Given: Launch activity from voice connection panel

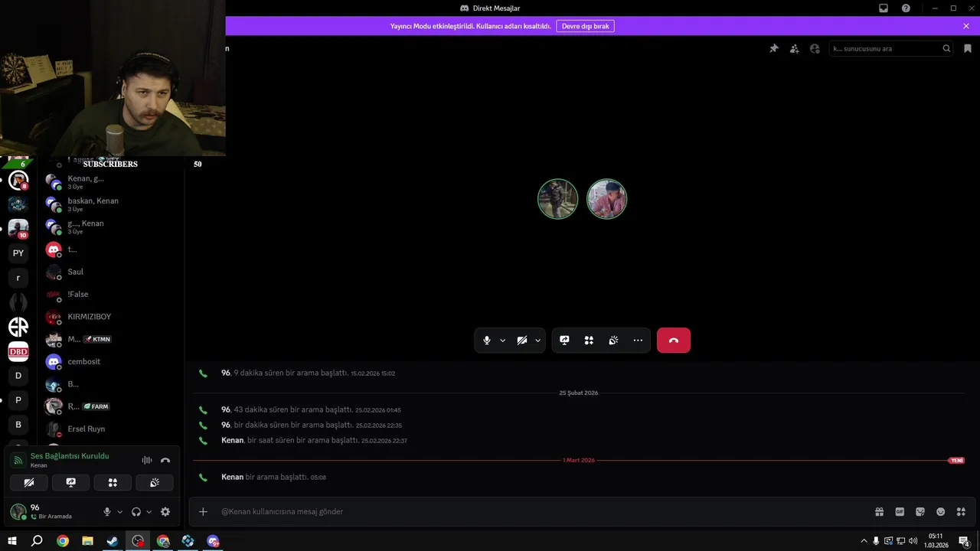Looking at the screenshot, I should (113, 482).
